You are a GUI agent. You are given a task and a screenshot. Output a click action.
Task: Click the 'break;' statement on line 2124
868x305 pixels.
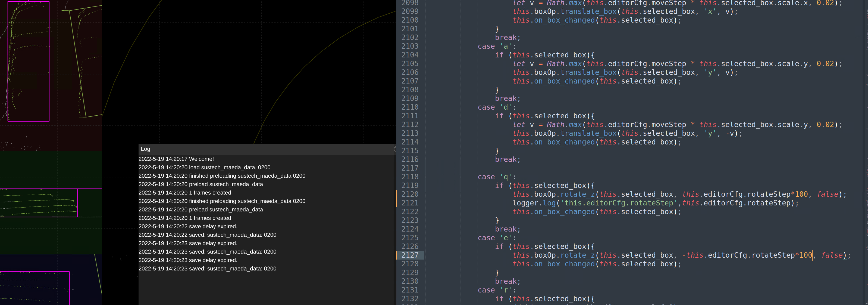click(507, 229)
